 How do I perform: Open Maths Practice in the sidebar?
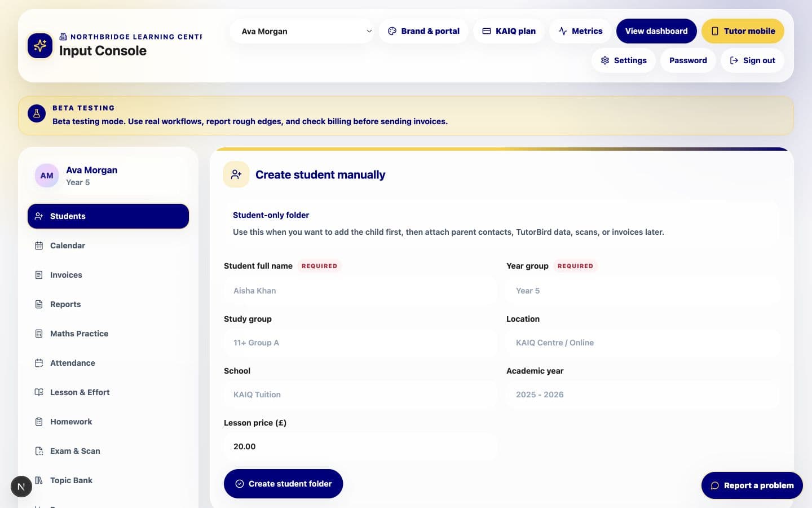[x=108, y=334]
